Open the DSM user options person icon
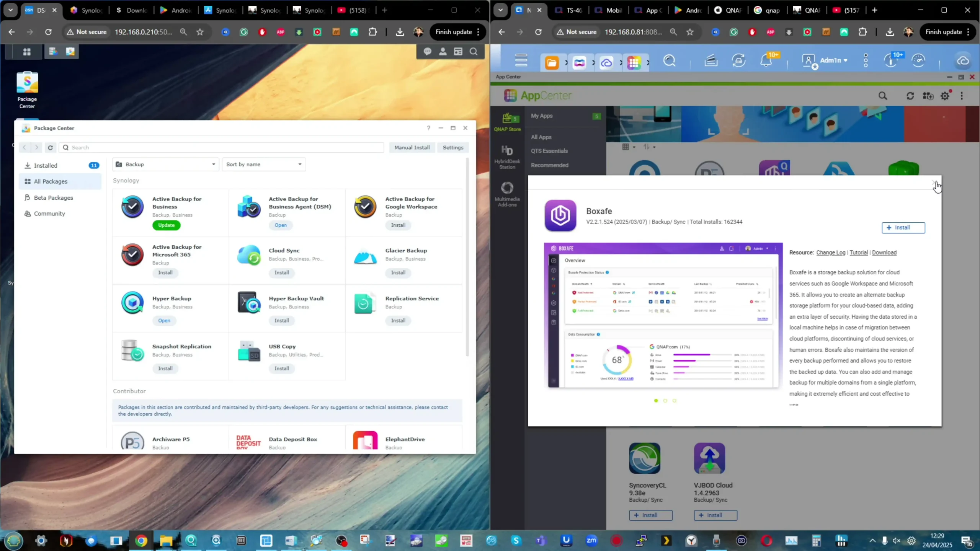Screen dimensions: 980x551 443,52
